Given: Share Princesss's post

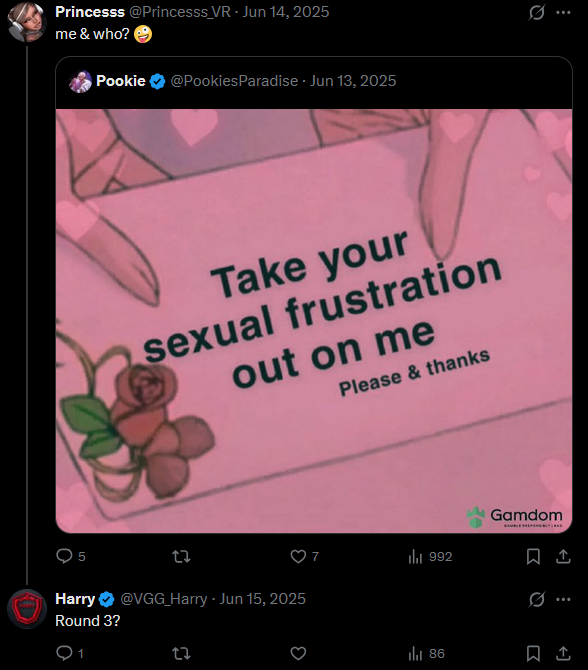Looking at the screenshot, I should click(x=563, y=556).
